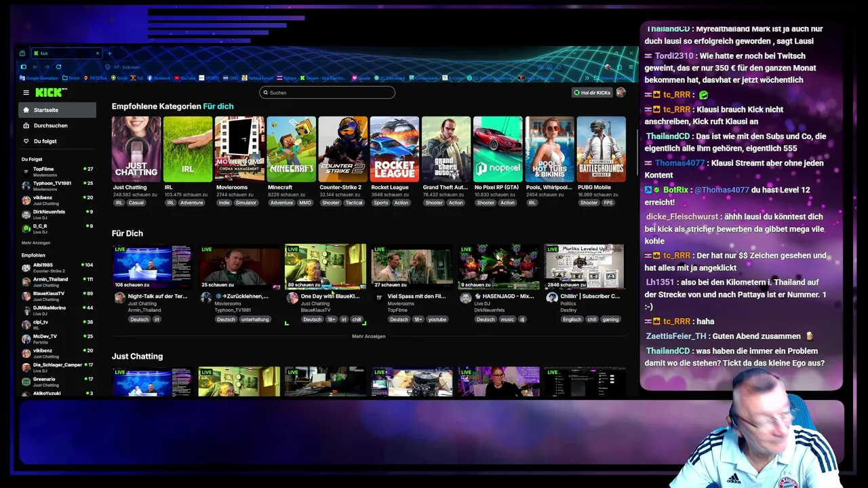This screenshot has height=488, width=868.
Task: Open the Twitch bookmark folder
Action: [x=71, y=78]
